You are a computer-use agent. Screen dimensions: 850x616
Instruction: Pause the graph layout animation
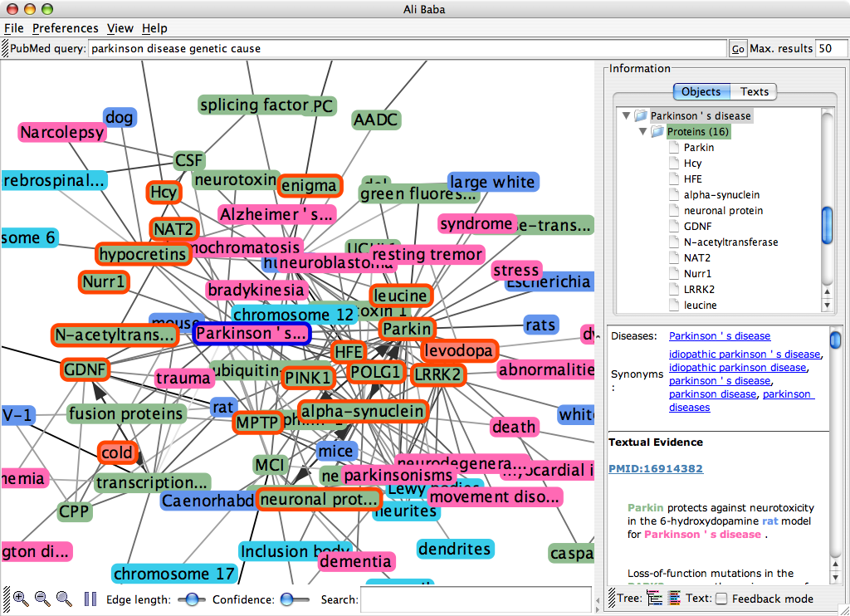pos(90,599)
